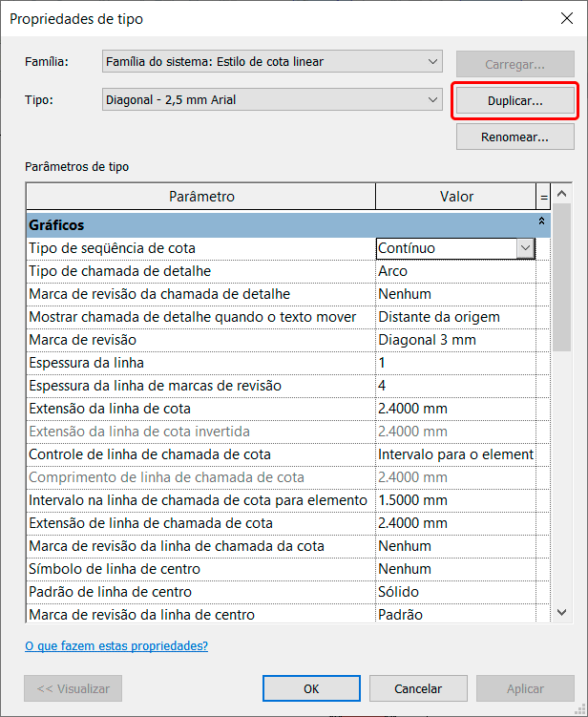Open the 'O que fazem estas propriedades?' link
Viewport: 588px width, 717px height.
click(116, 645)
